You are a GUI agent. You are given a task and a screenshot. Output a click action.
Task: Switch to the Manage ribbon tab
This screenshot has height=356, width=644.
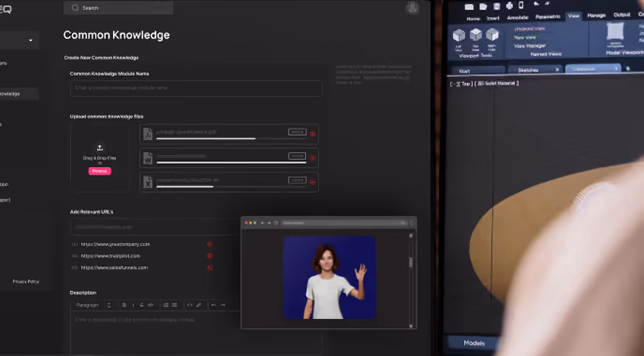596,15
